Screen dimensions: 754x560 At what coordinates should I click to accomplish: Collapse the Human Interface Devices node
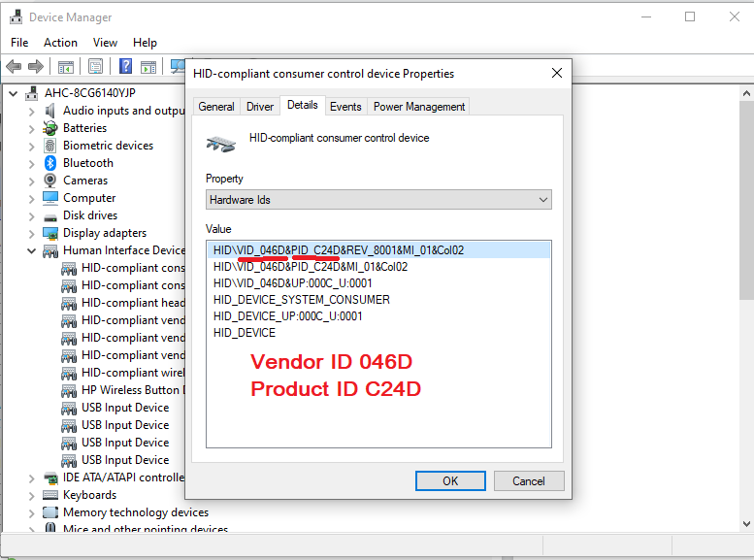(31, 250)
